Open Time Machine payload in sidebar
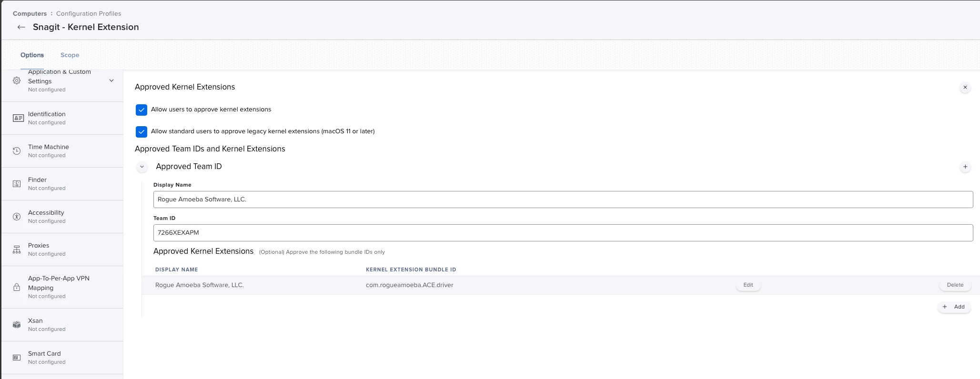Viewport: 980px width, 379px height. 62,151
